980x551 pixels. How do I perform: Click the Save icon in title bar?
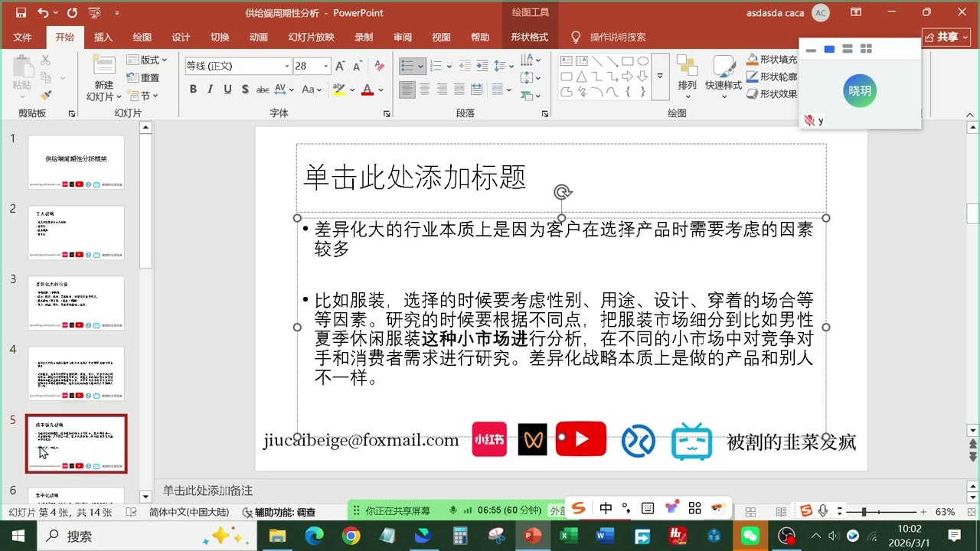[21, 13]
